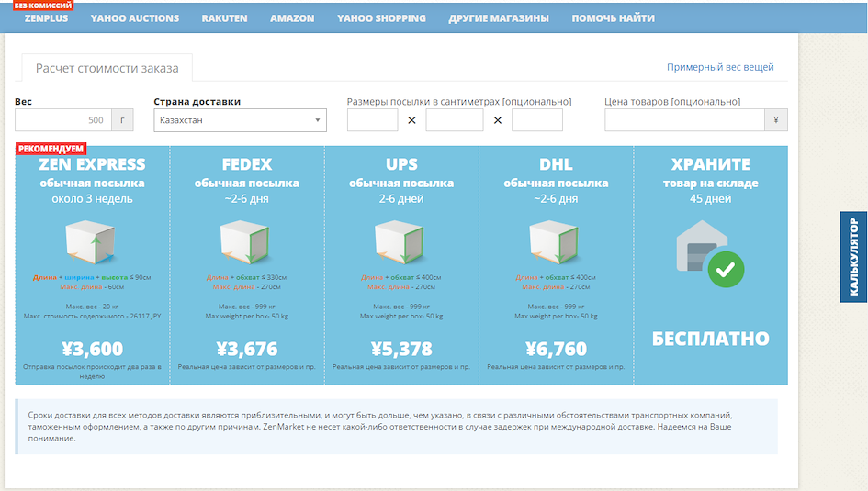Viewport: 868px width, 491px height.
Task: Click the ¥6,760 price
Action: click(556, 349)
